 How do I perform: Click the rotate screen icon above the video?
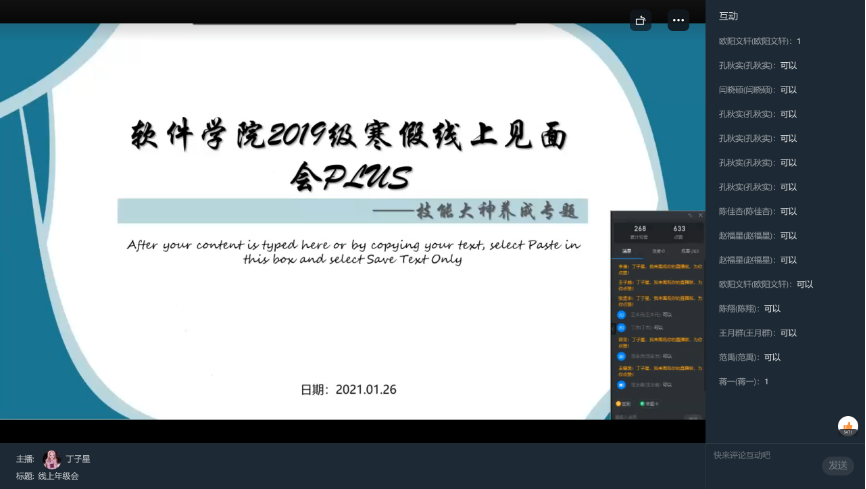click(641, 20)
